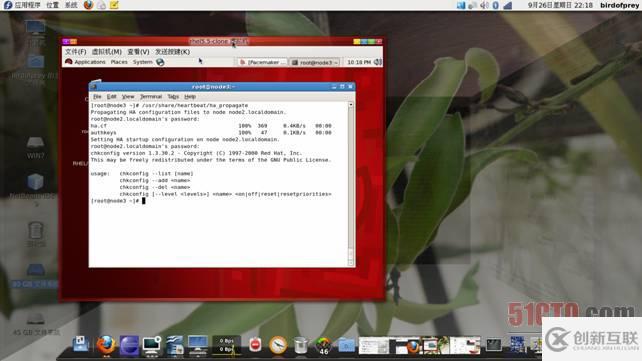Screen dimensions: 642x361
Task: Open the 位置 menu in top panel
Action: [52, 5]
